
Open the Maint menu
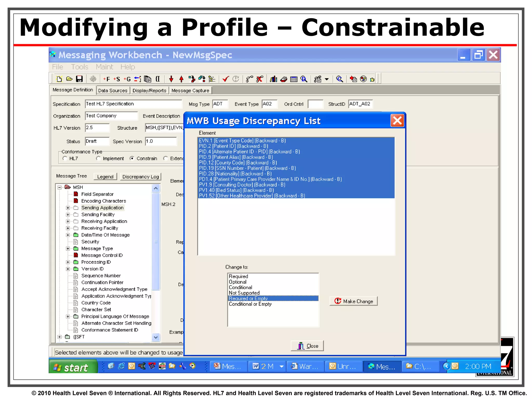pos(104,67)
